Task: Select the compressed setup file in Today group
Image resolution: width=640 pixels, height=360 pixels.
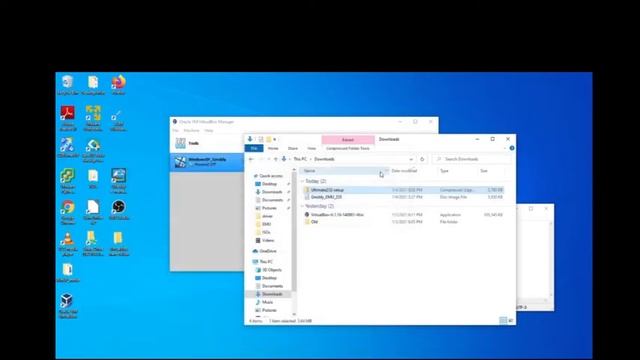Action: click(404, 190)
